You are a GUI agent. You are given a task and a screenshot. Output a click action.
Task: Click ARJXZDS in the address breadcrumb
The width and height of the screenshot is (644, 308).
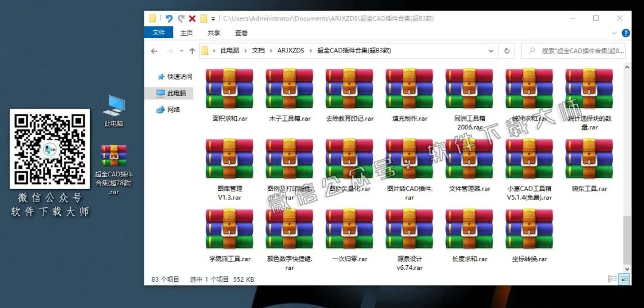pos(291,51)
